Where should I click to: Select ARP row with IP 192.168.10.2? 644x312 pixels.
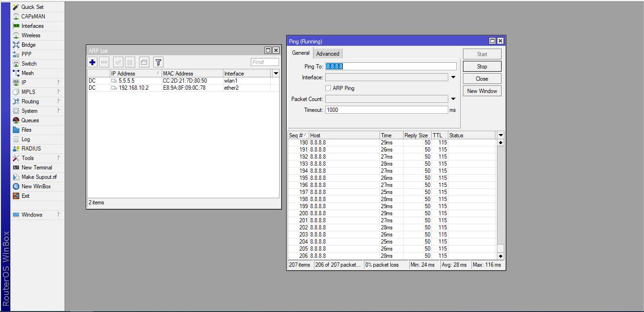tap(183, 88)
